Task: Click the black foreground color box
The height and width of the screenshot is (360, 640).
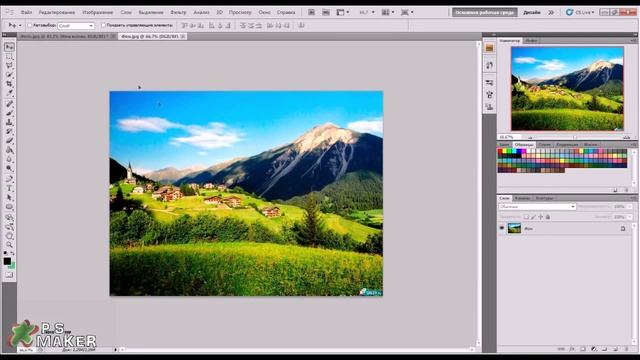Action: pos(7,261)
